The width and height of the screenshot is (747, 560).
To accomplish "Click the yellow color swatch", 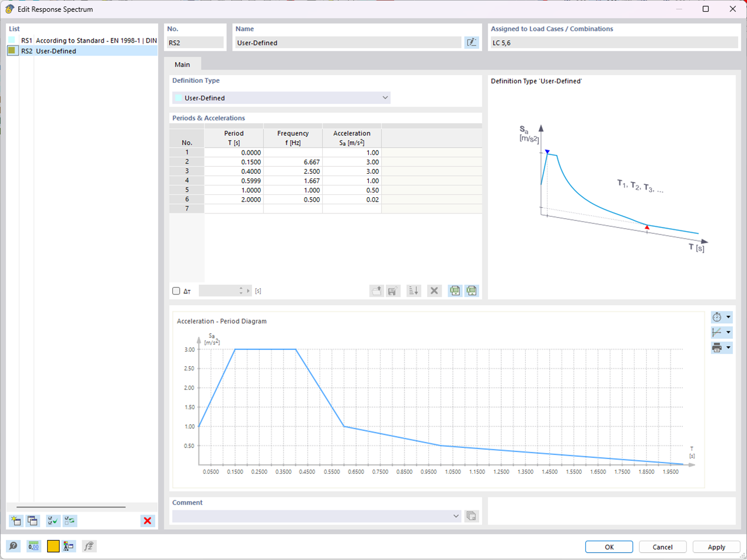I will pos(52,546).
